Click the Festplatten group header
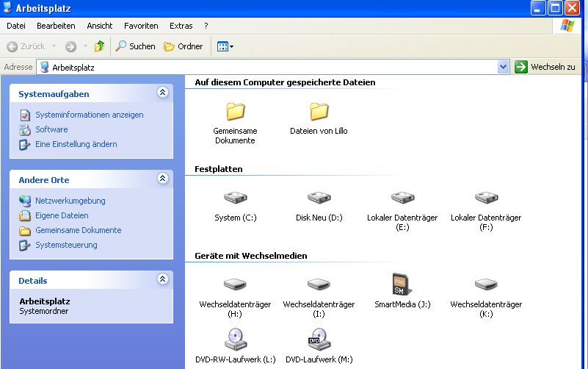588x369 pixels. (x=218, y=169)
